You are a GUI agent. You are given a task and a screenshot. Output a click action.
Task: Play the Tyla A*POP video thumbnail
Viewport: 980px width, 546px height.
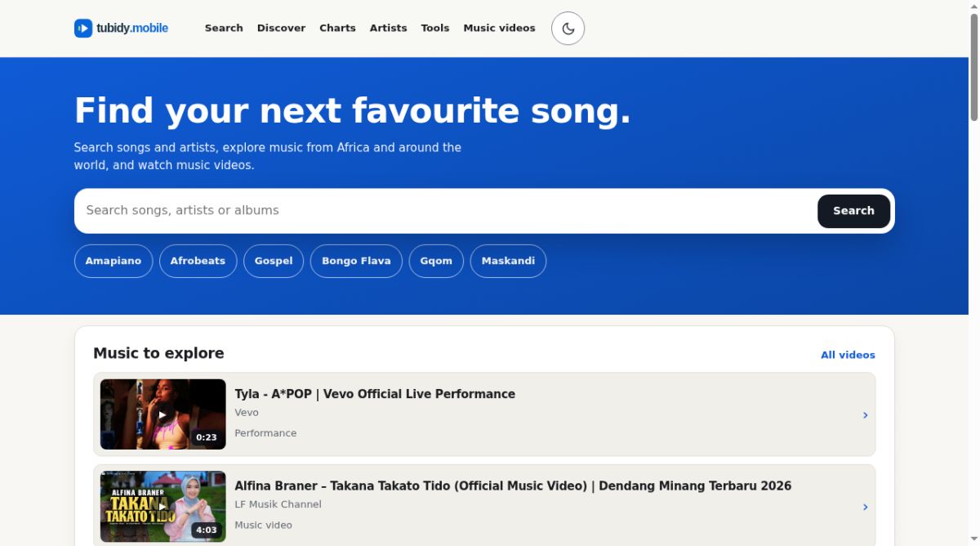pyautogui.click(x=163, y=414)
